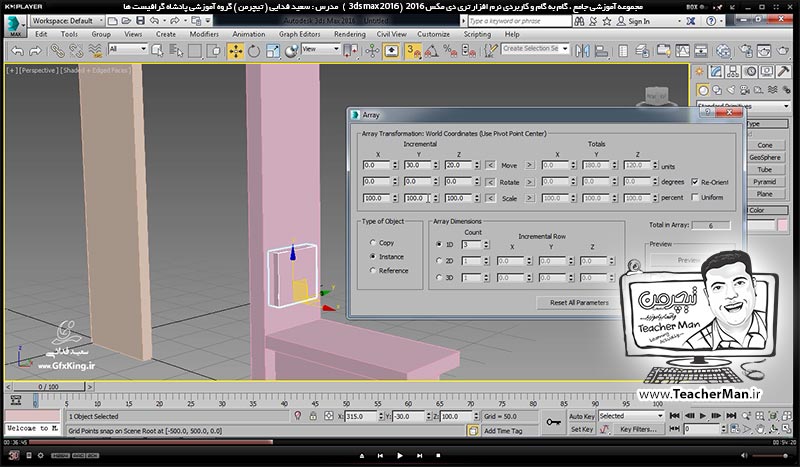
Task: Select the 2D array dimension
Action: (x=439, y=261)
